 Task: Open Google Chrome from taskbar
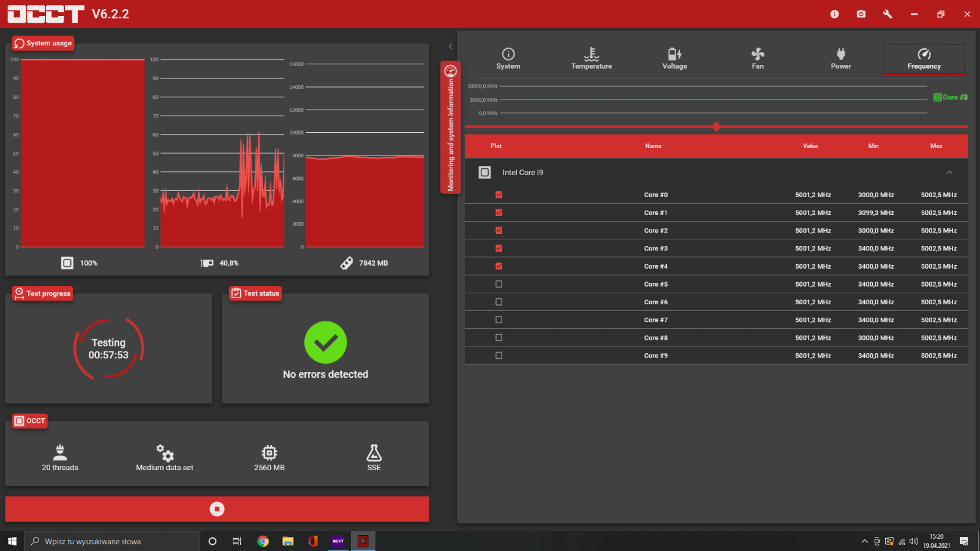click(x=263, y=541)
